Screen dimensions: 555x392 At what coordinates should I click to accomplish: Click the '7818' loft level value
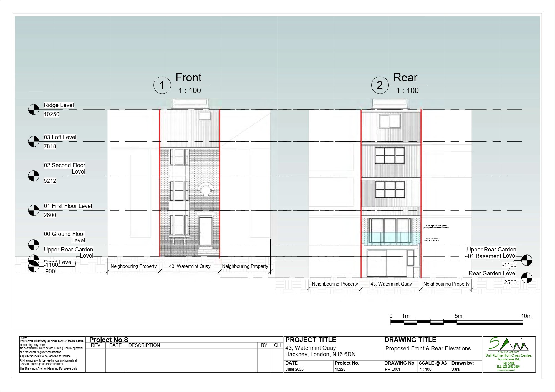coord(50,146)
